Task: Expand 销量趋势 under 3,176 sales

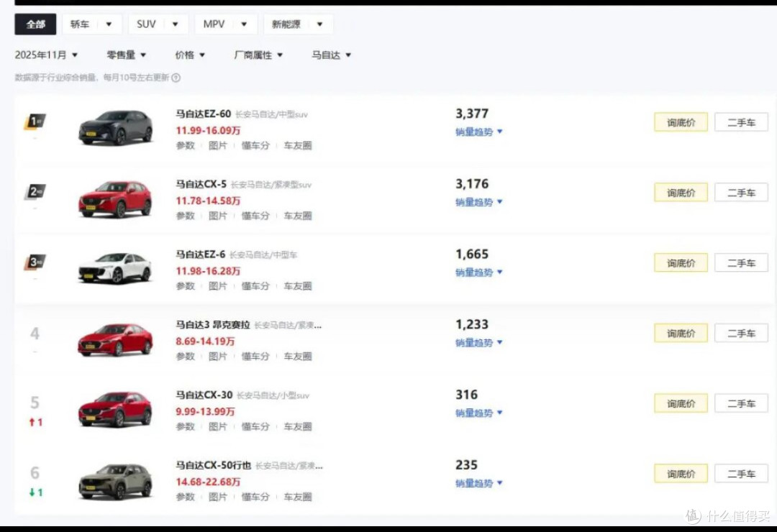Action: pyautogui.click(x=478, y=202)
